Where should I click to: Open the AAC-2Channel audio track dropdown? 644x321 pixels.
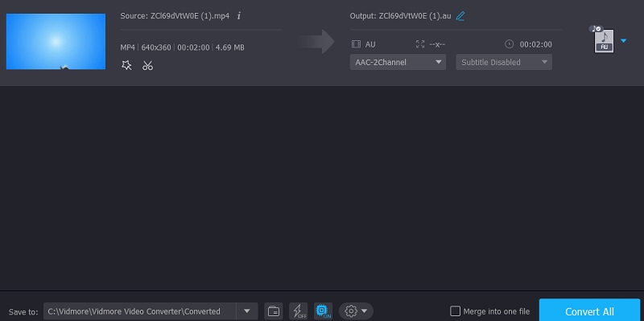(x=398, y=62)
